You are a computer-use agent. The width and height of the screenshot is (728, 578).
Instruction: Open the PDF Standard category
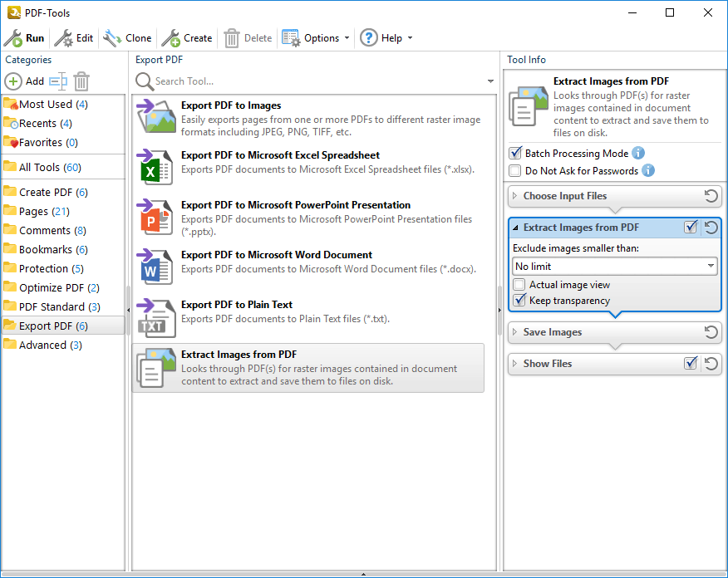[63, 306]
